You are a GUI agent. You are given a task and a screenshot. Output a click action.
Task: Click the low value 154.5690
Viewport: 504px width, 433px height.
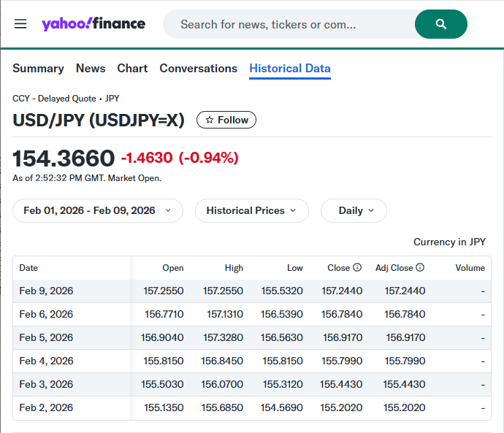pos(282,407)
